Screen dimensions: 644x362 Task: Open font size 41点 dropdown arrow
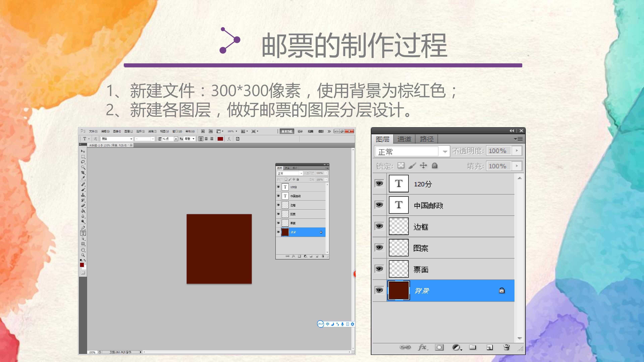click(x=176, y=139)
